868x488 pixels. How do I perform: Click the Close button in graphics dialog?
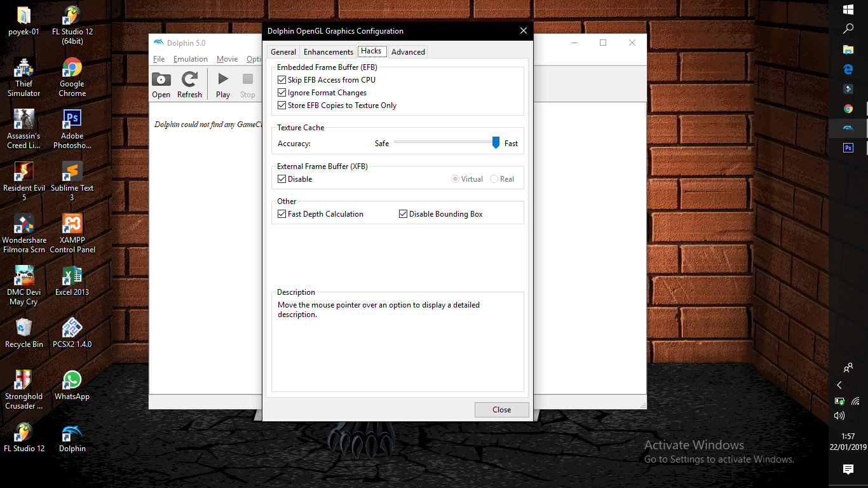[x=501, y=410]
